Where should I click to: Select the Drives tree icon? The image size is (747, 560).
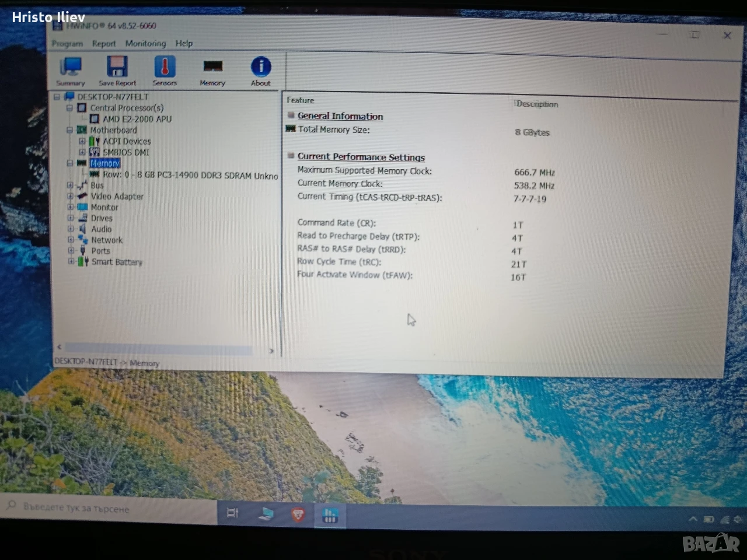(x=83, y=218)
